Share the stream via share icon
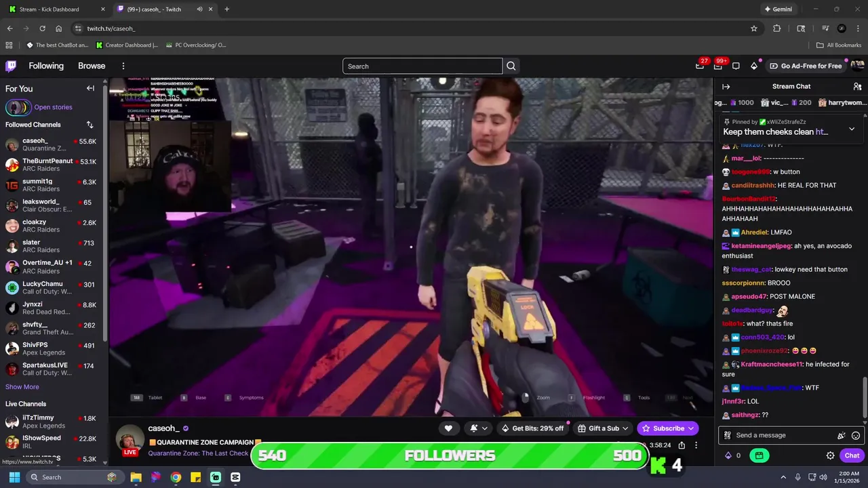The height and width of the screenshot is (488, 868). pos(682,445)
